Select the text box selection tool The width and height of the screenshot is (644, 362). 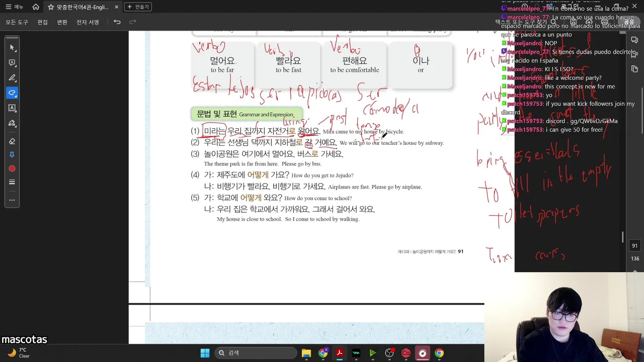click(12, 108)
